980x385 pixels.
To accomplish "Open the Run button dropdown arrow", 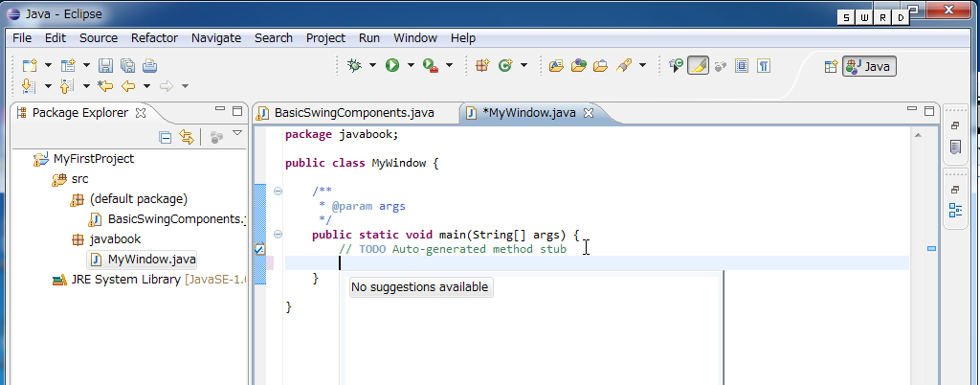I will pos(411,65).
